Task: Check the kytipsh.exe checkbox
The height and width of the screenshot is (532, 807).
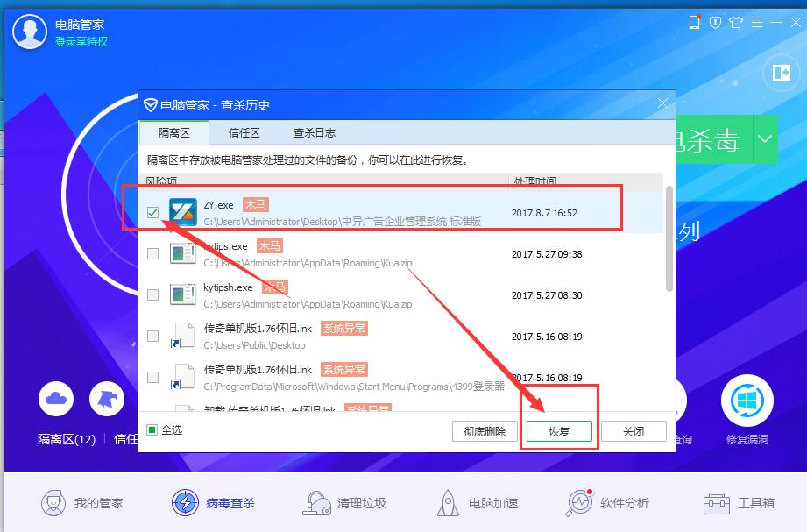Action: 152,294
